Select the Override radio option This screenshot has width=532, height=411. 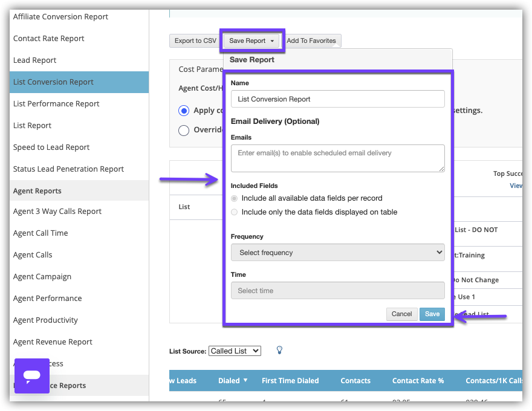[184, 130]
